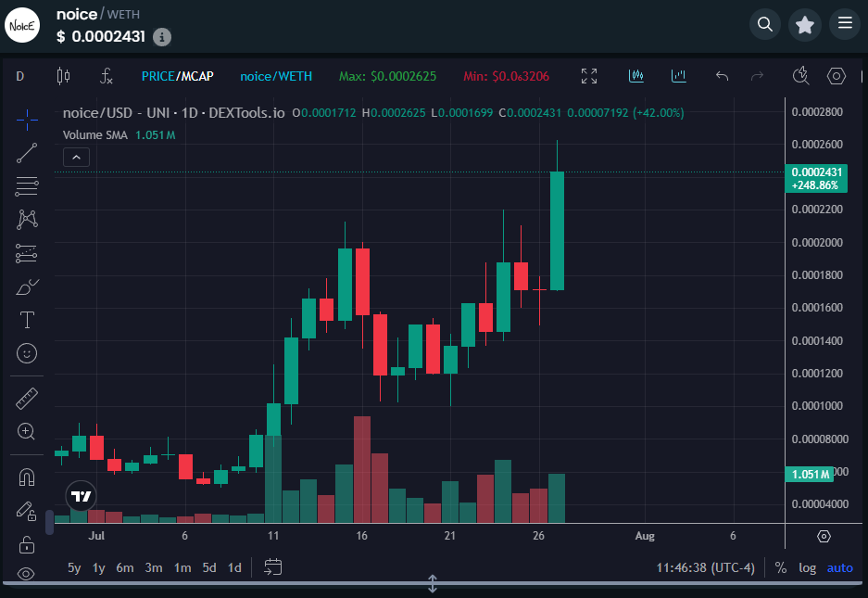Select the pattern drawing tool
This screenshot has height=598, width=868.
[x=27, y=220]
